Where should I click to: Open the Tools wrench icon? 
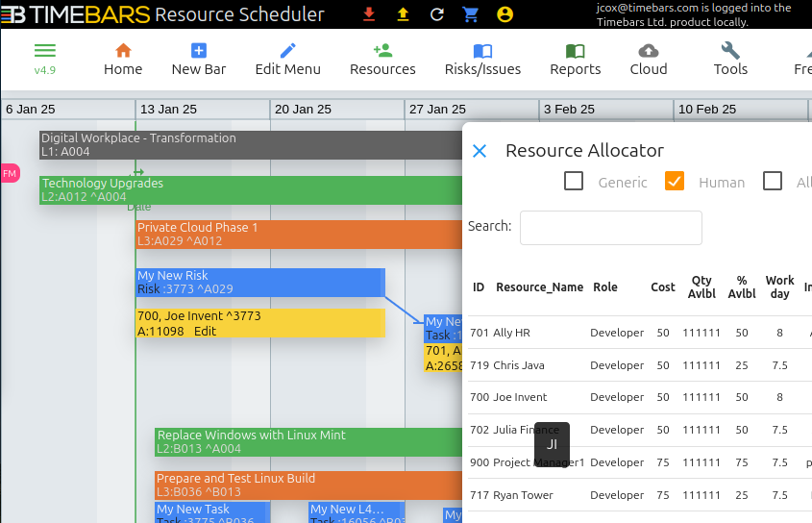coord(730,51)
